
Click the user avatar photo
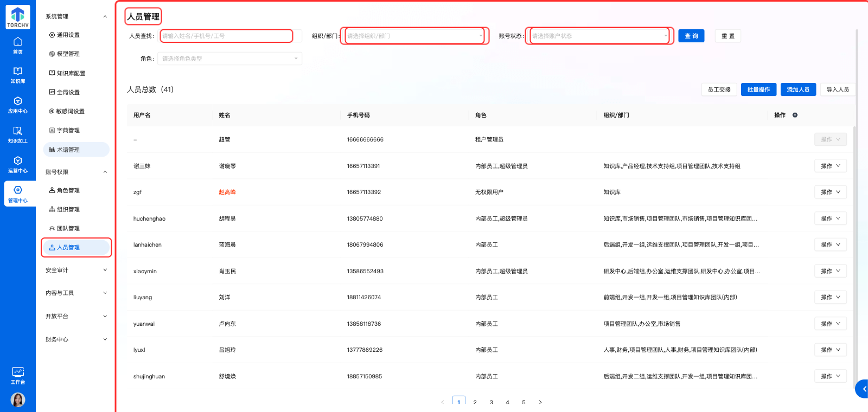(x=18, y=400)
